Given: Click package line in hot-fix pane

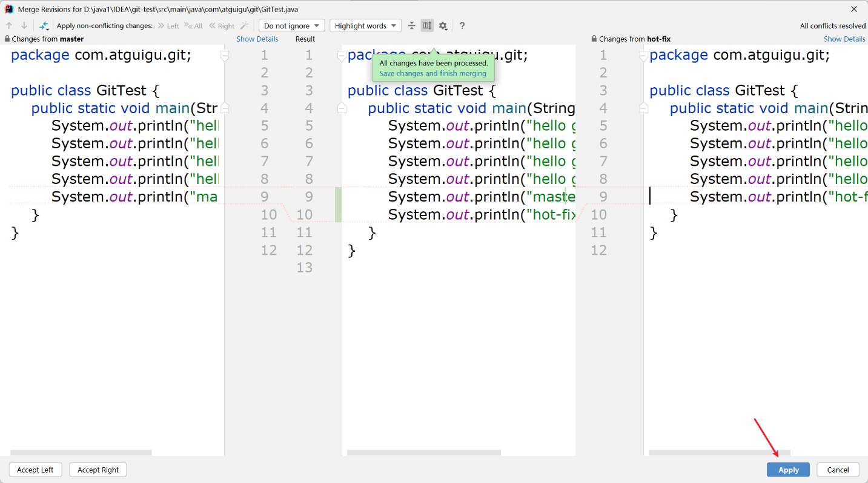Looking at the screenshot, I should point(740,55).
